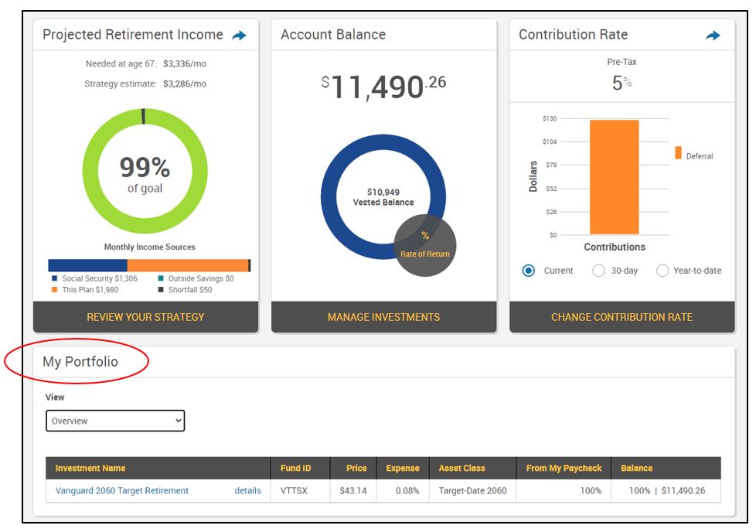The height and width of the screenshot is (532, 756).
Task: Click share arrow icon on Contribution Rate card
Action: [713, 36]
